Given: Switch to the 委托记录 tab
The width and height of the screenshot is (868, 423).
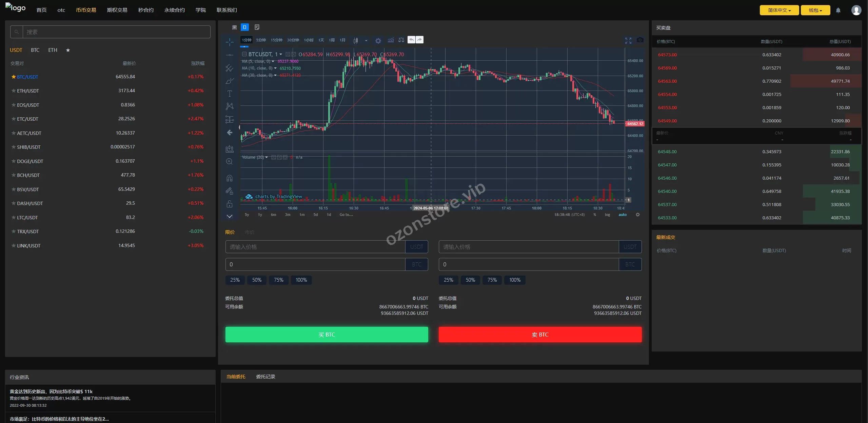Looking at the screenshot, I should 265,377.
